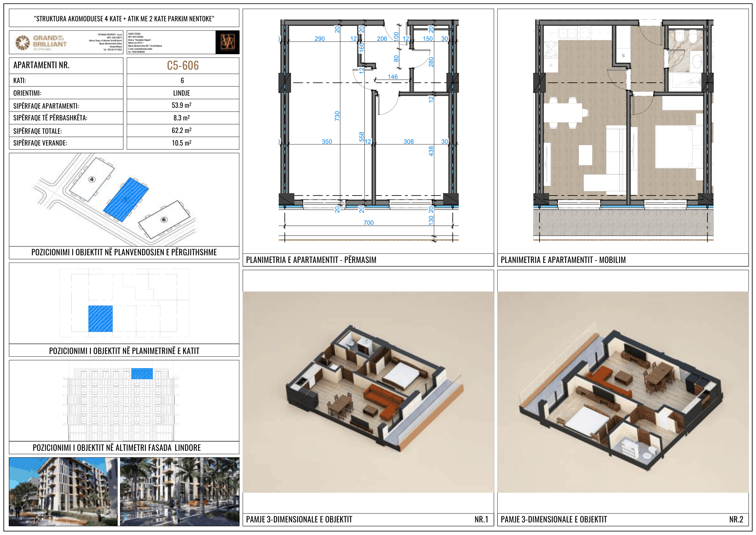Open the 3D view render NR.2

(623, 392)
